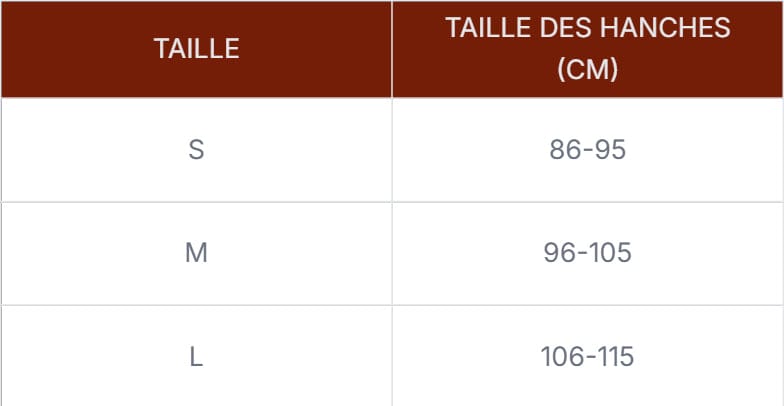Click the 86-95 hip measurement cell
The width and height of the screenshot is (784, 406).
(x=588, y=150)
